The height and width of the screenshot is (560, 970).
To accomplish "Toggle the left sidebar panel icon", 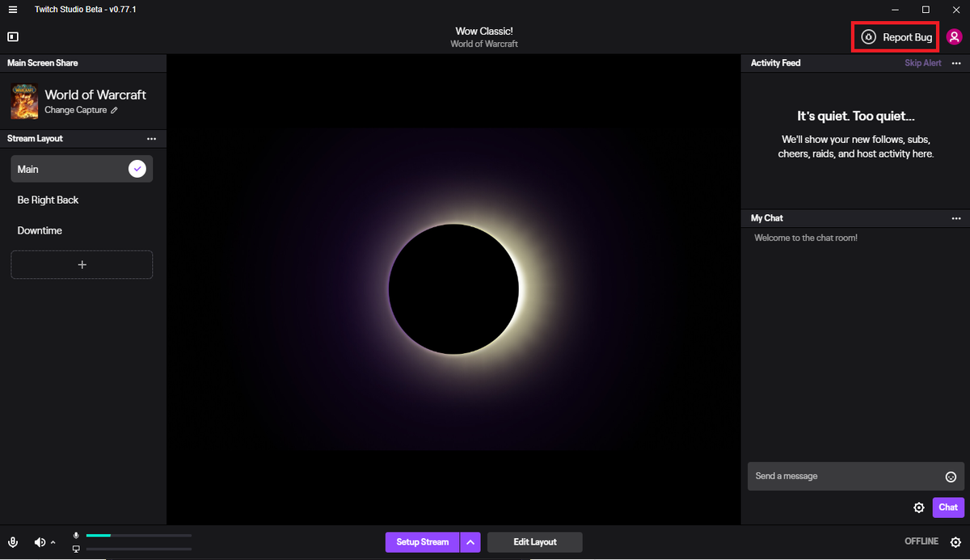I will click(x=13, y=36).
